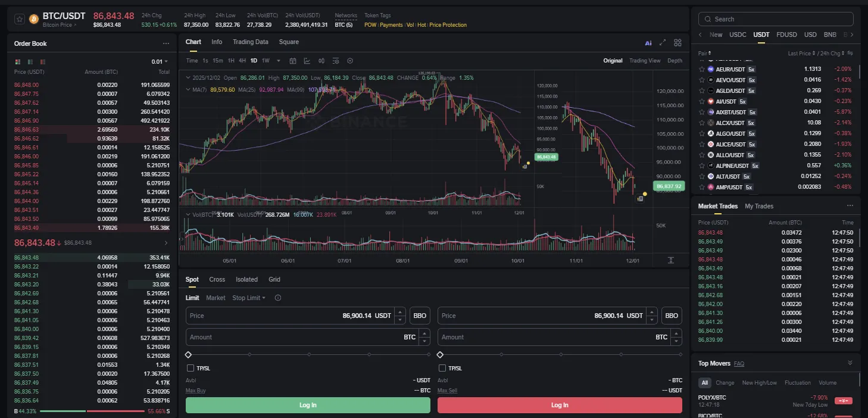Screen dimensions: 868x418
Task: Expand the Stop Limit order type dropdown
Action: pos(249,298)
